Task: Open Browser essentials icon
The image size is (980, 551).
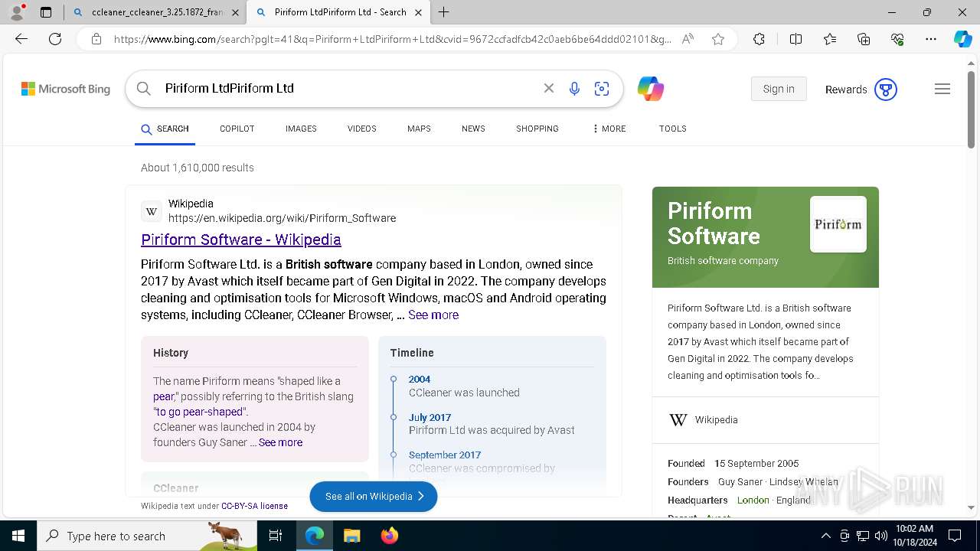Action: tap(897, 39)
